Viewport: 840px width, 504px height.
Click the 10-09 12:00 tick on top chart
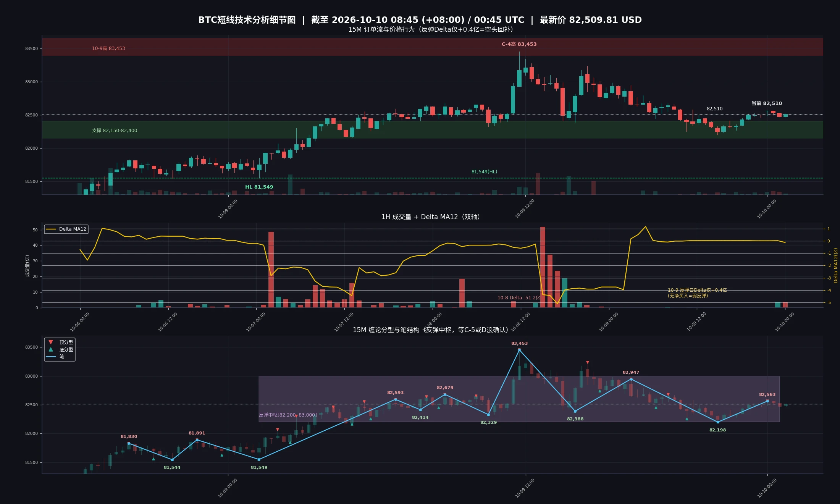click(x=525, y=208)
